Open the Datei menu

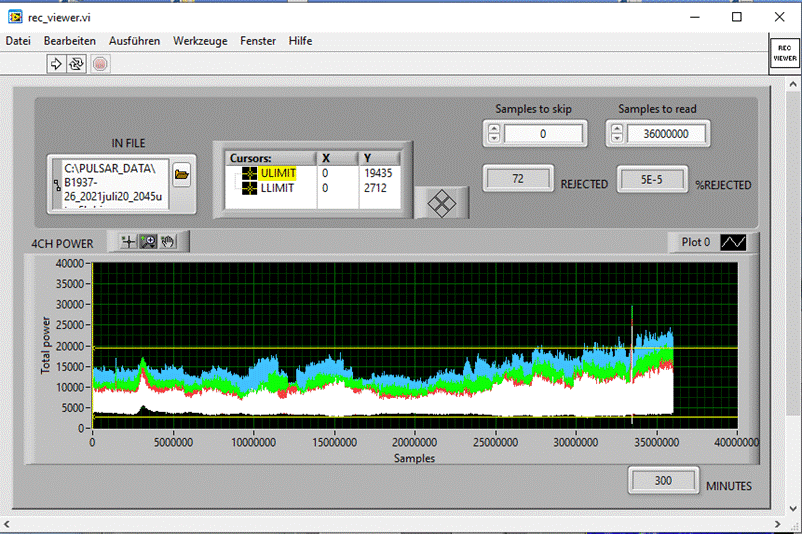[18, 41]
